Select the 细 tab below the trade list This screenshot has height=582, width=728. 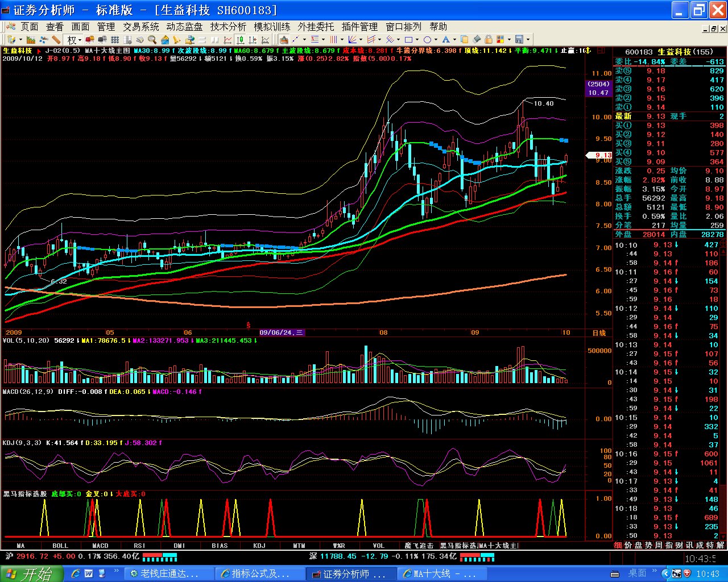coord(618,545)
